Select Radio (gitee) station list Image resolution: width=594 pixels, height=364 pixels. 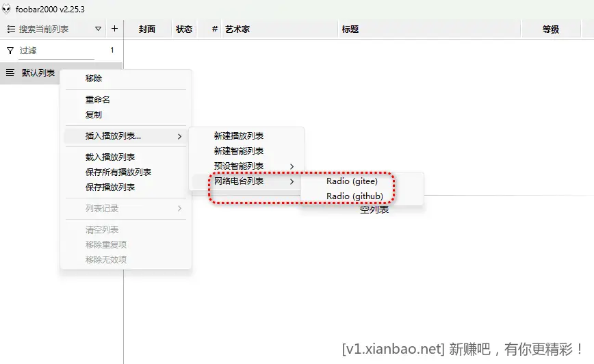[x=362, y=181]
